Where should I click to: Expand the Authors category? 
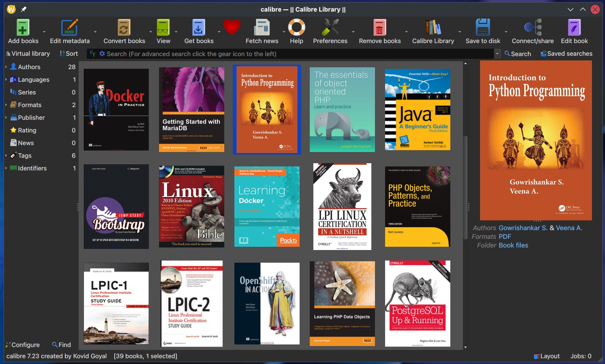point(6,67)
